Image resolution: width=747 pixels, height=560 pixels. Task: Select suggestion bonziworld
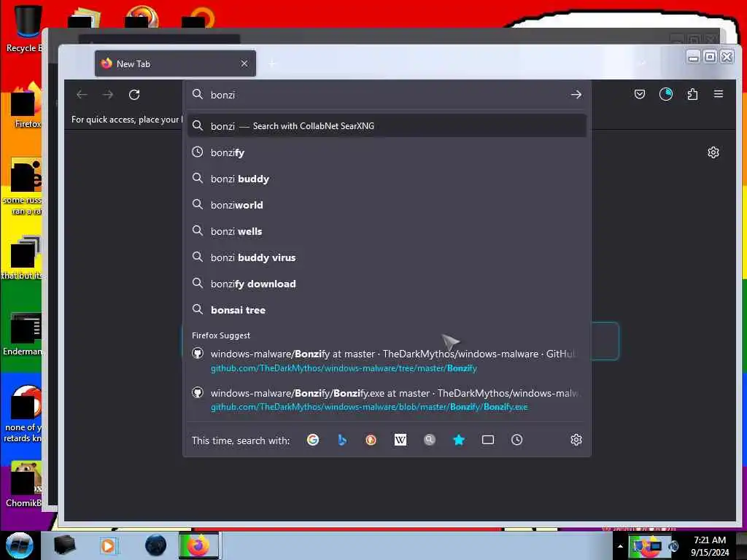[x=387, y=205]
